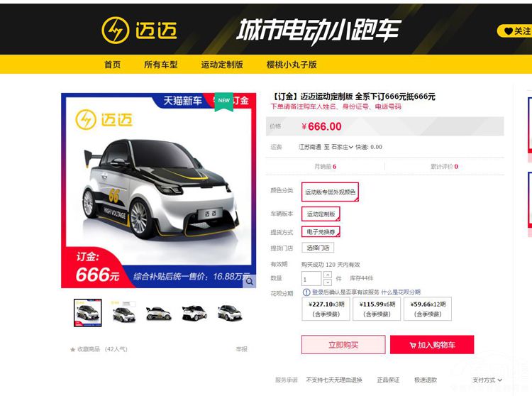This screenshot has height=396, width=532.
Task: Click the magnifier icon on product image
Action: (250, 281)
